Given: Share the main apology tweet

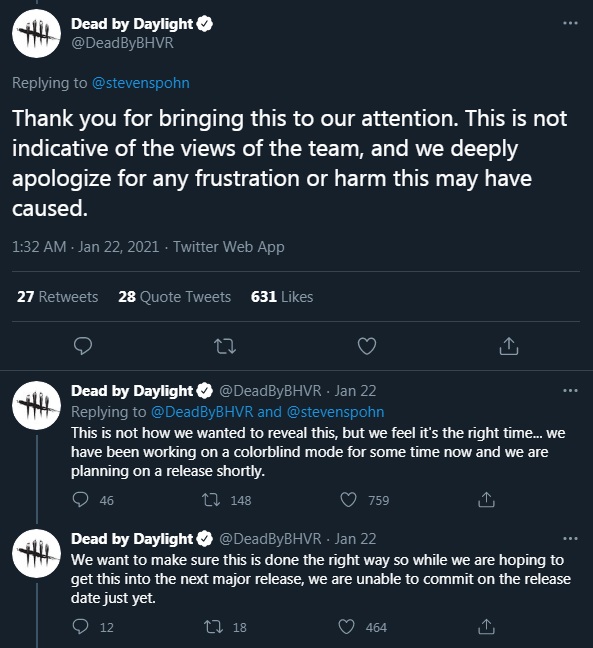Looking at the screenshot, I should tap(509, 346).
